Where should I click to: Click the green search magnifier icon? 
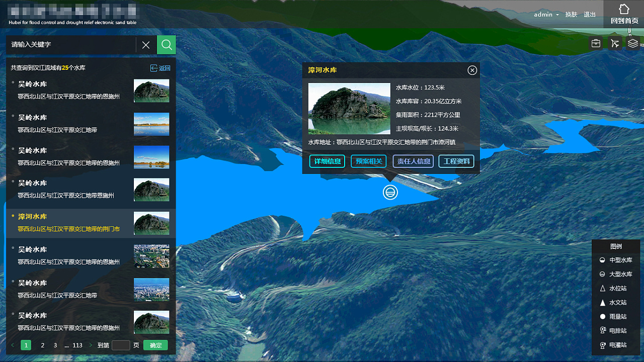(x=166, y=45)
